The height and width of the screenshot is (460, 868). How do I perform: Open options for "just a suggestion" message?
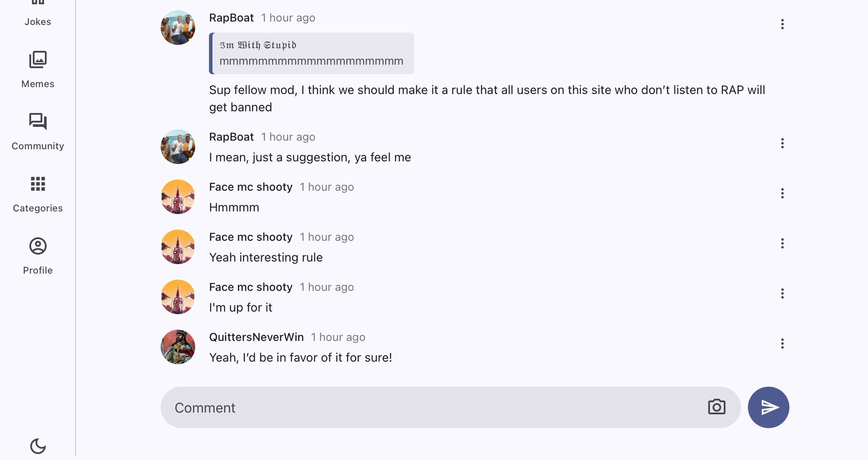pyautogui.click(x=782, y=144)
